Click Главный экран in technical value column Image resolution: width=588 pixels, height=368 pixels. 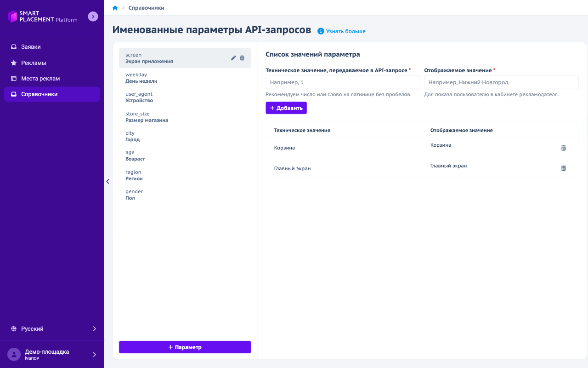pyautogui.click(x=292, y=169)
